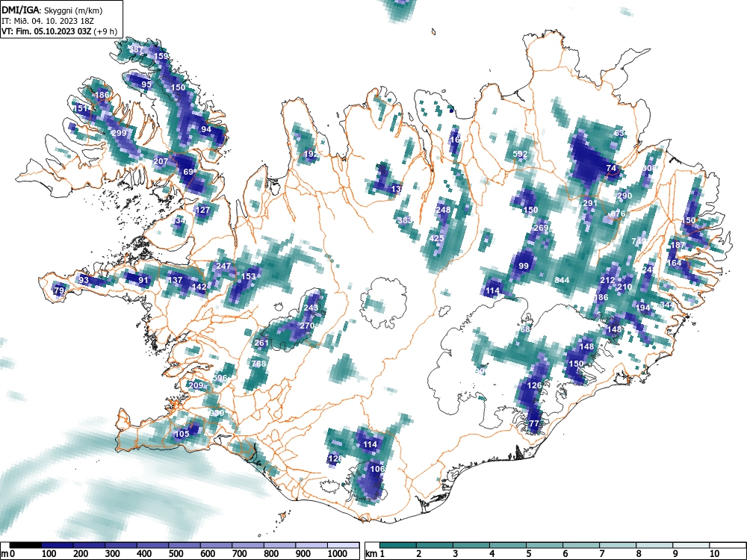Click the visibility value '94' on the map
Image resolution: width=747 pixels, height=560 pixels.
click(x=206, y=129)
